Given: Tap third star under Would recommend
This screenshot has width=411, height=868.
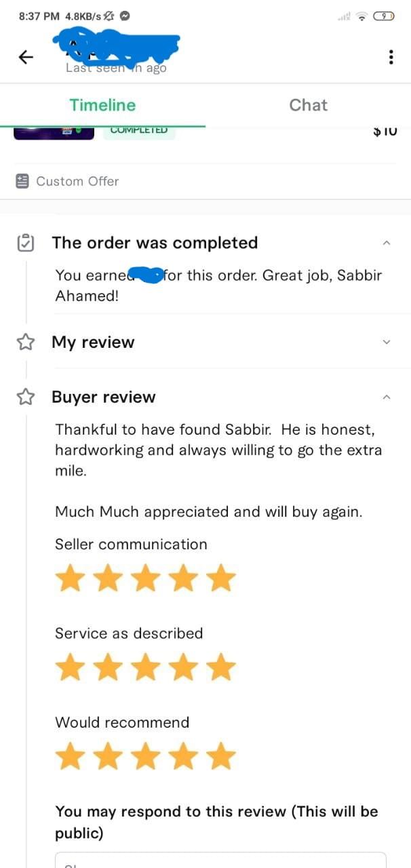Looking at the screenshot, I should click(x=146, y=757).
